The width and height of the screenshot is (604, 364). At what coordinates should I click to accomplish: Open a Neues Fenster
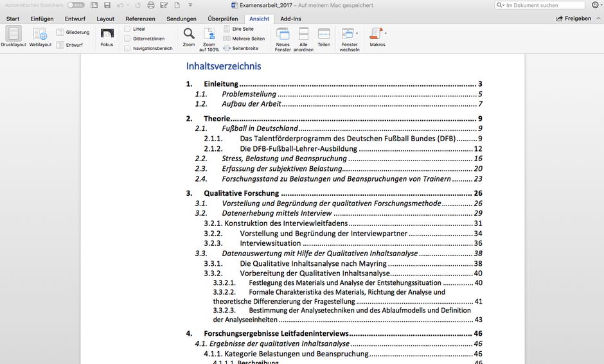(283, 39)
